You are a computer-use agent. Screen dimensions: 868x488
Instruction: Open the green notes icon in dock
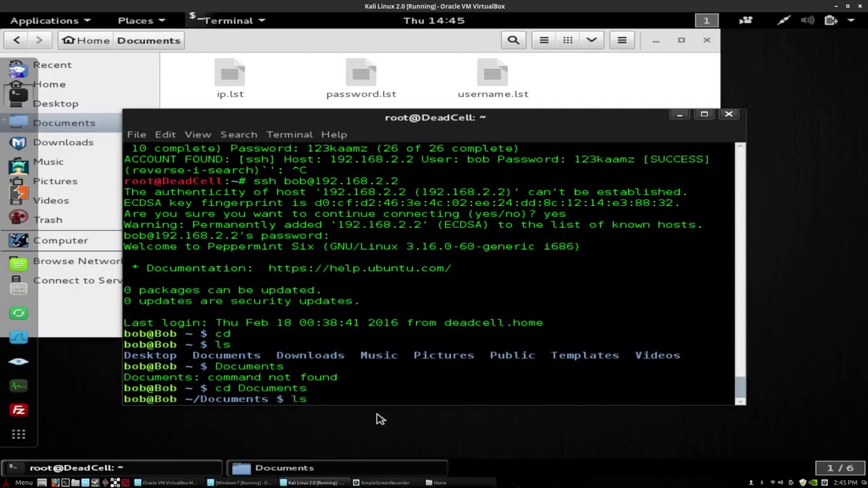18,264
